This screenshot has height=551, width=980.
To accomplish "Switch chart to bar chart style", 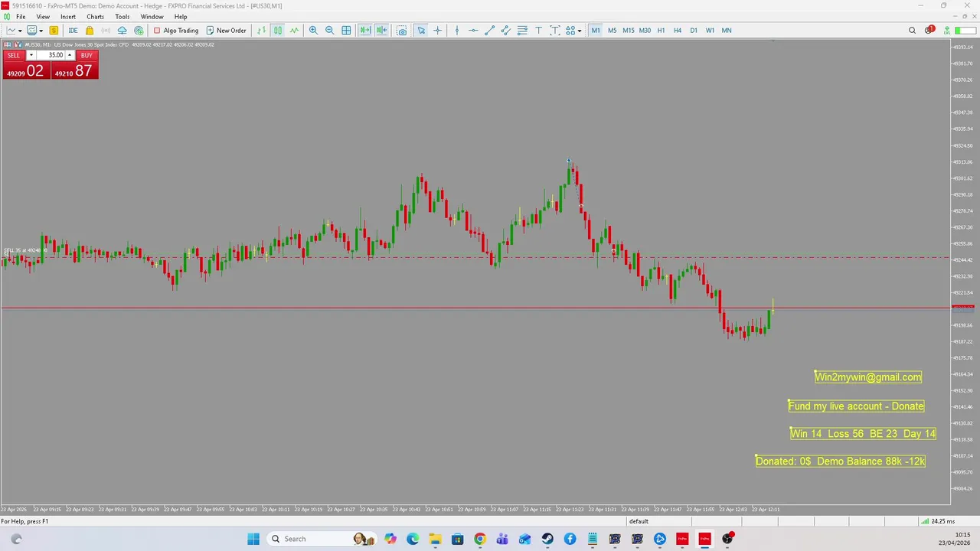I will [262, 31].
